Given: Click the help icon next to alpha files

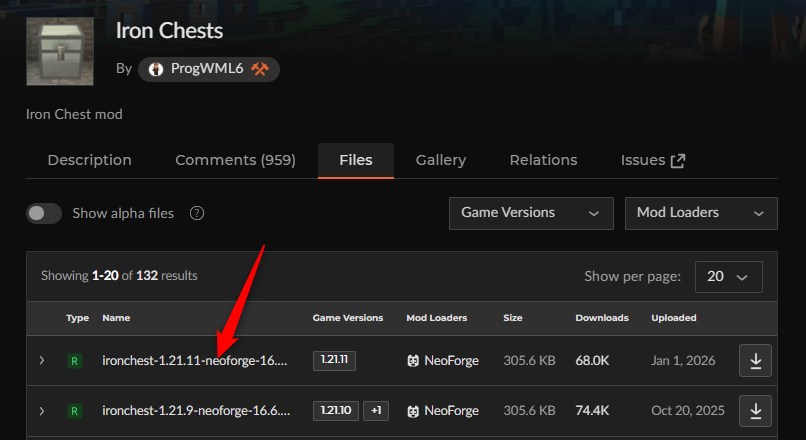Looking at the screenshot, I should 197,213.
